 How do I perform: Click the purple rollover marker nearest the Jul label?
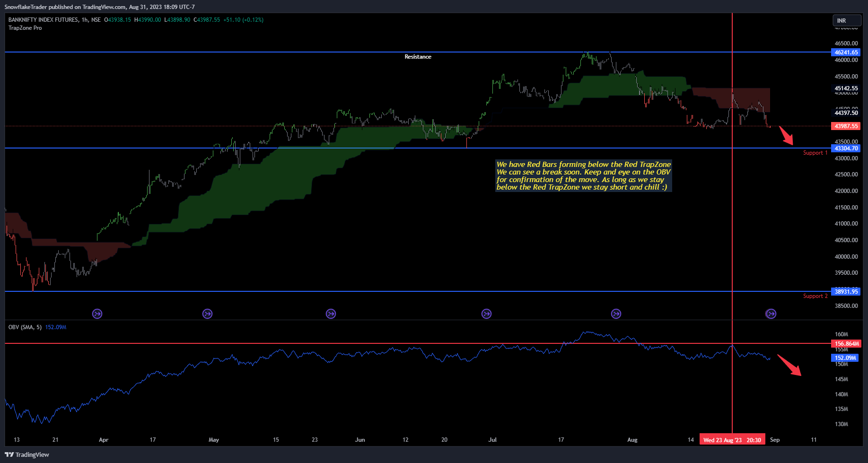click(x=486, y=314)
